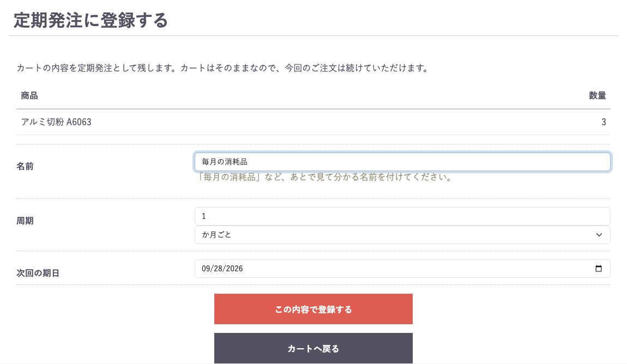This screenshot has height=364, width=627.
Task: Click the product row text アルミ切粉 A6063
Action: [x=56, y=122]
